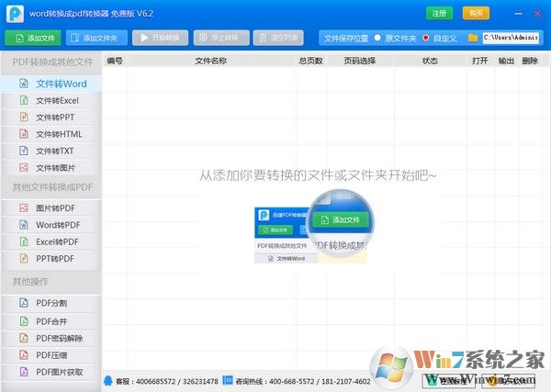
Task: Click the 文件名称 column header
Action: click(211, 61)
